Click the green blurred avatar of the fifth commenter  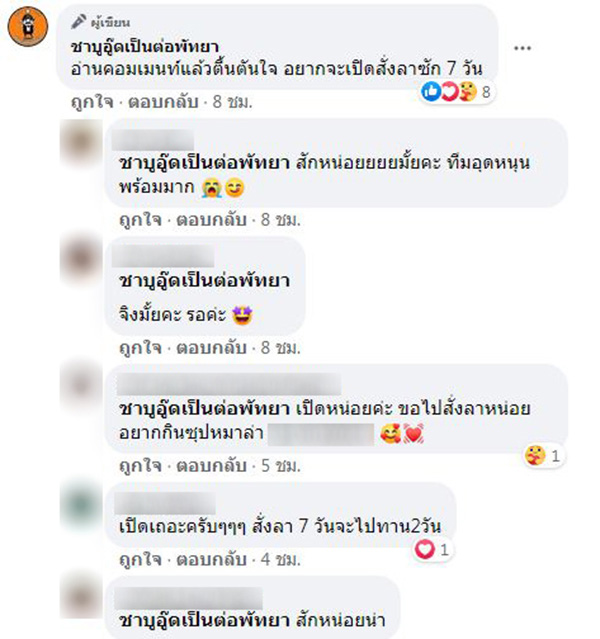(81, 505)
